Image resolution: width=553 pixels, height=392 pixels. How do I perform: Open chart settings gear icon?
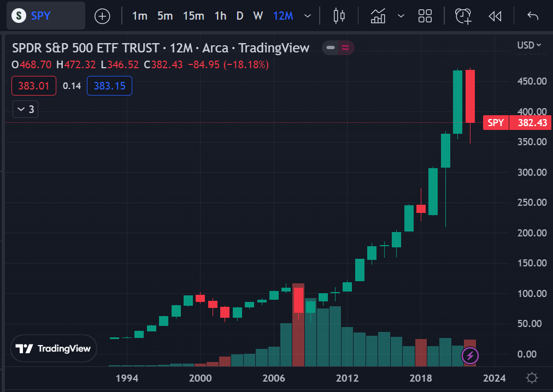532,378
